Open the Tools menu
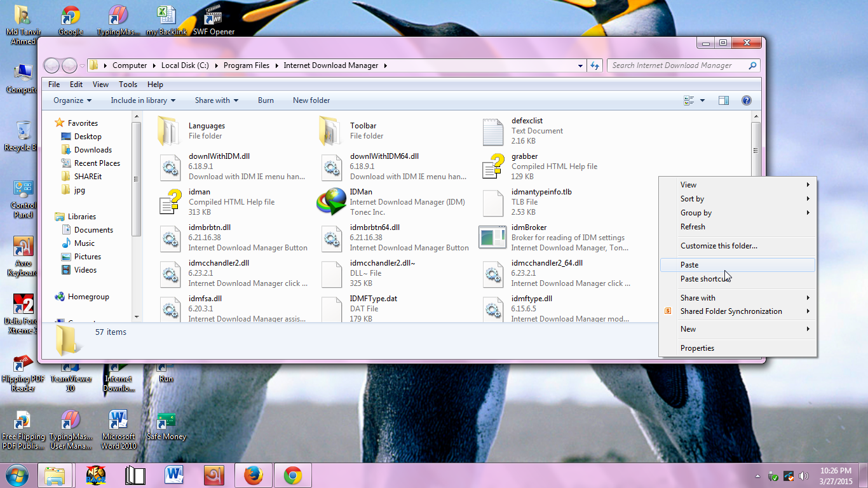This screenshot has height=488, width=868. [x=128, y=85]
